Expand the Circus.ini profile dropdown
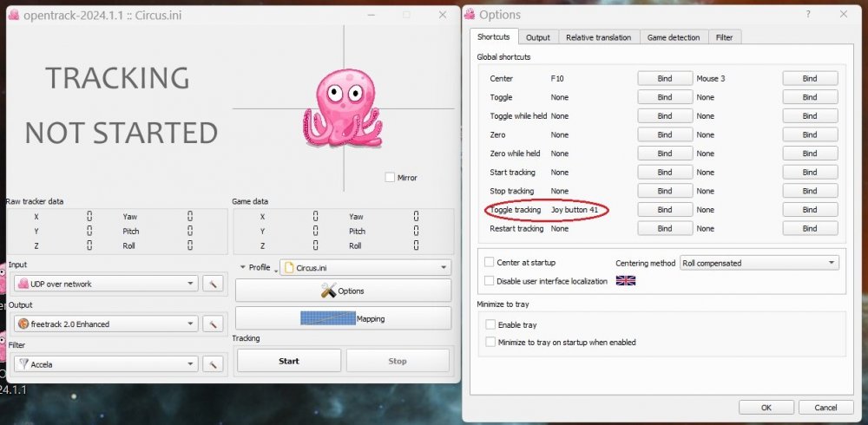The width and height of the screenshot is (868, 425). coord(365,268)
